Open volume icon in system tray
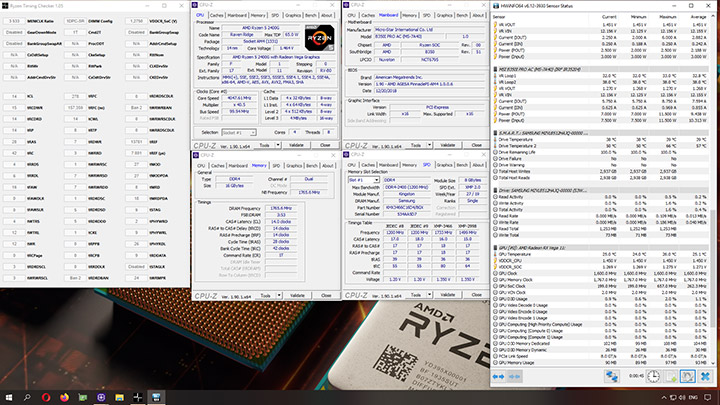 (x=682, y=398)
